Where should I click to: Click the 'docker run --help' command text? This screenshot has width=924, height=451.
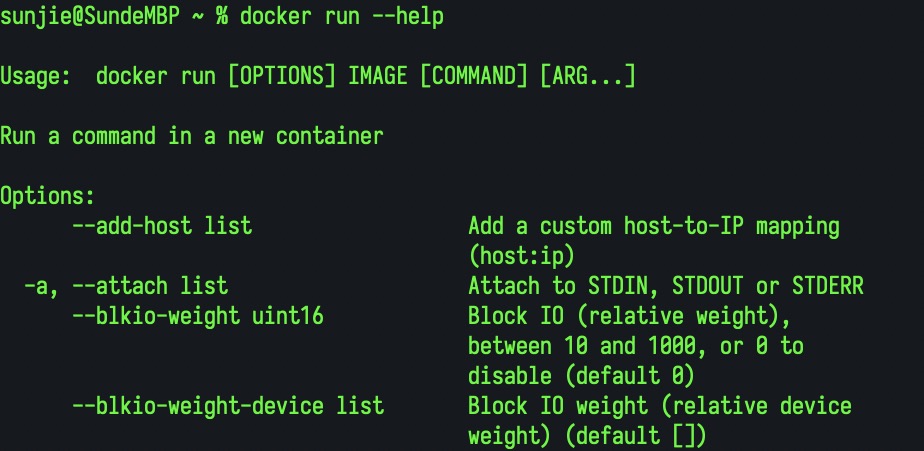coord(342,16)
